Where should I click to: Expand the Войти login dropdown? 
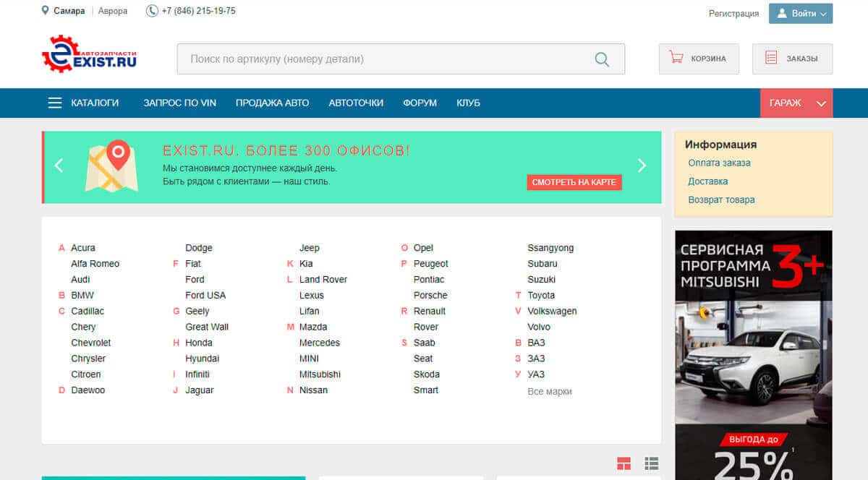coord(800,14)
